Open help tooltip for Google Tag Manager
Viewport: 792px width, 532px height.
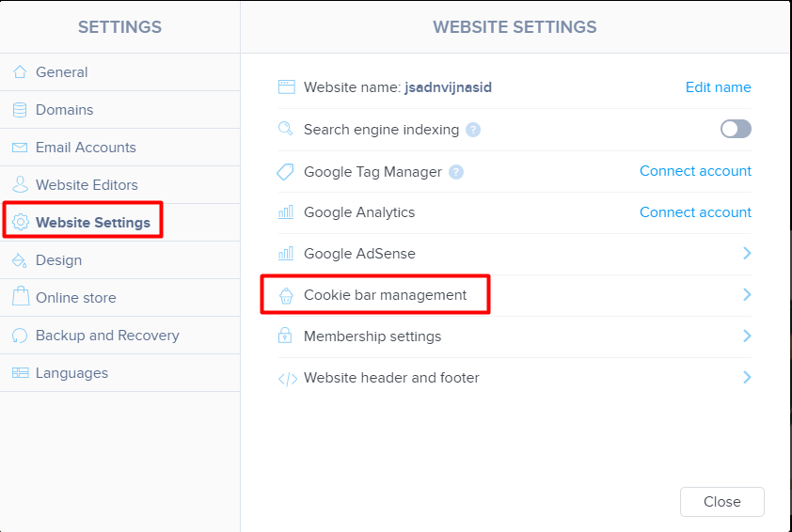(456, 172)
